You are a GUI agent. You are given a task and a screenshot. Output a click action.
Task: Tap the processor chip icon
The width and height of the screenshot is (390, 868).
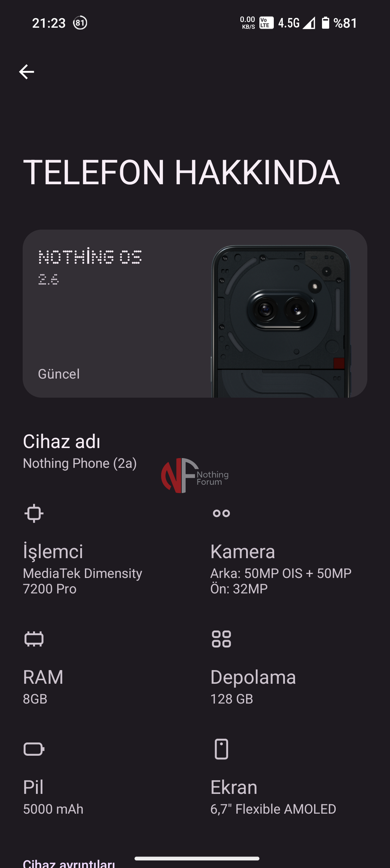[34, 513]
